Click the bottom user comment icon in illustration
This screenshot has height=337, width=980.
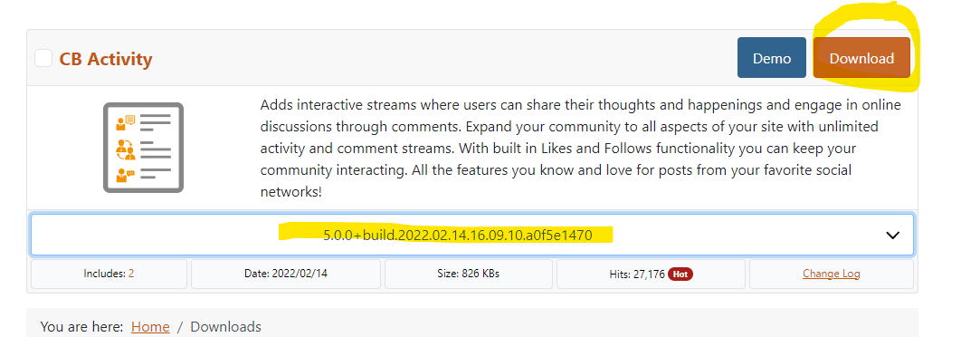[x=125, y=176]
